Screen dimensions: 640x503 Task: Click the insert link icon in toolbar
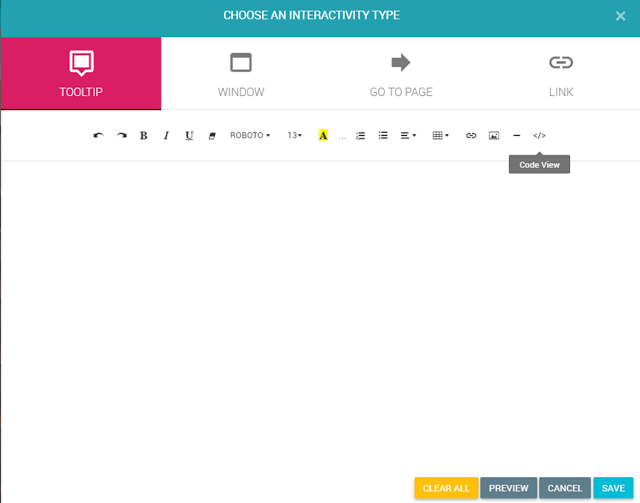tap(471, 135)
